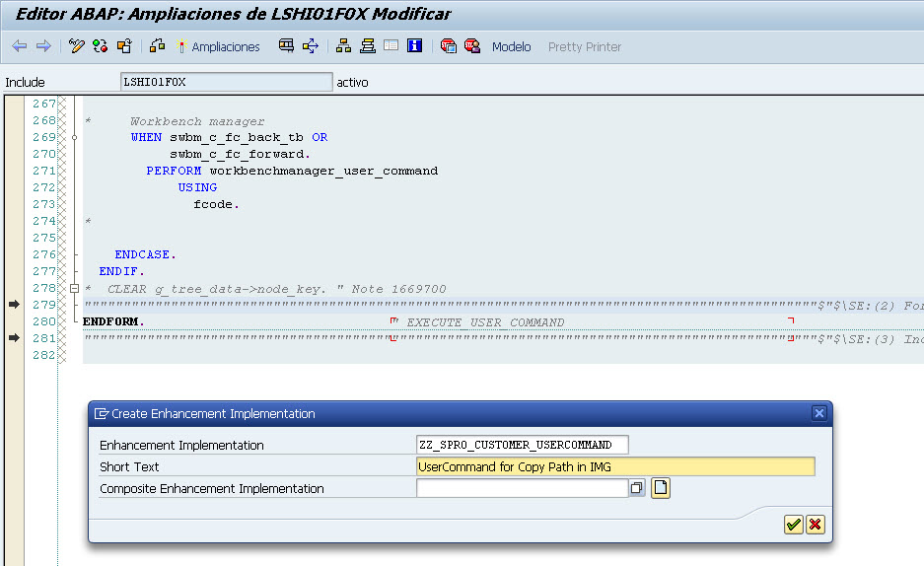Click the fullscreen layout toggle icon
Screen dimensions: 924x566
pos(391,45)
